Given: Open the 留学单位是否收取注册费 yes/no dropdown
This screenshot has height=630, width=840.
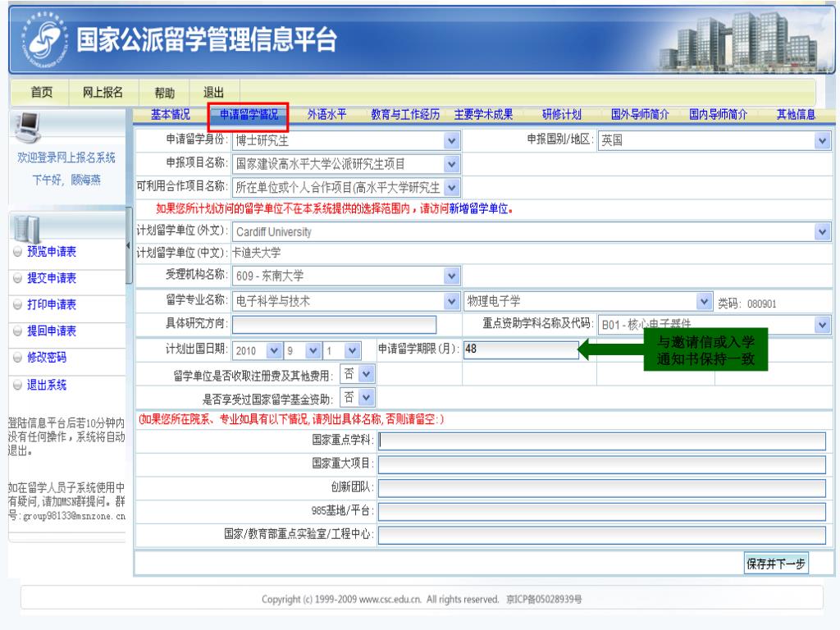Looking at the screenshot, I should coord(366,374).
